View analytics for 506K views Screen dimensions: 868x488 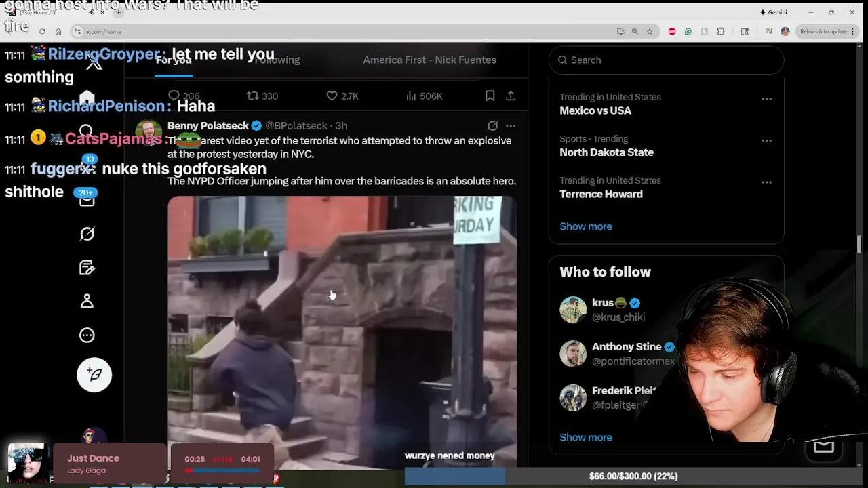point(425,96)
